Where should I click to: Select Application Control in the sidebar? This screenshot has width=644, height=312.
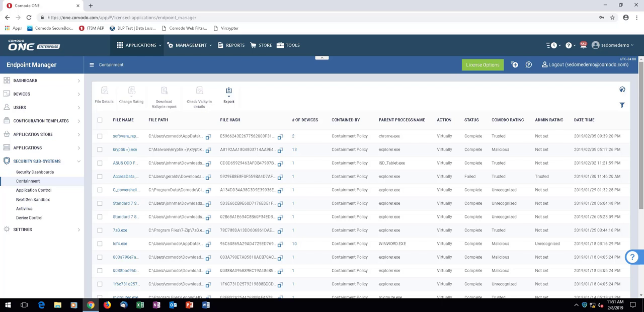click(34, 190)
